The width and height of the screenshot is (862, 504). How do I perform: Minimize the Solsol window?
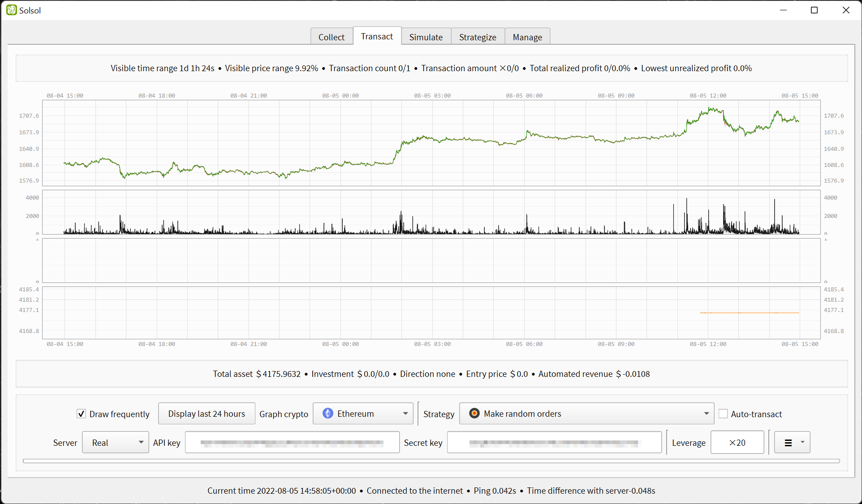pos(783,10)
